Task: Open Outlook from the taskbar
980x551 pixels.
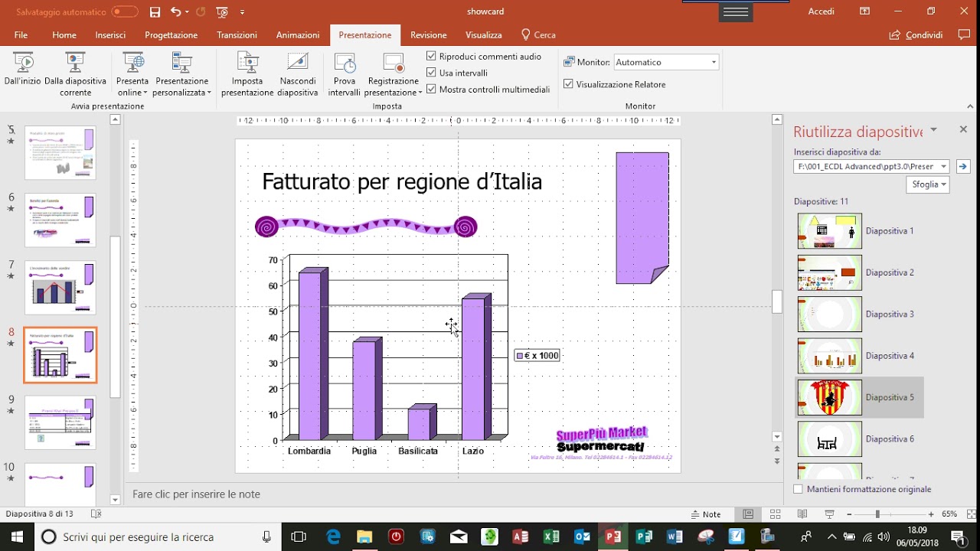Action: [582, 536]
